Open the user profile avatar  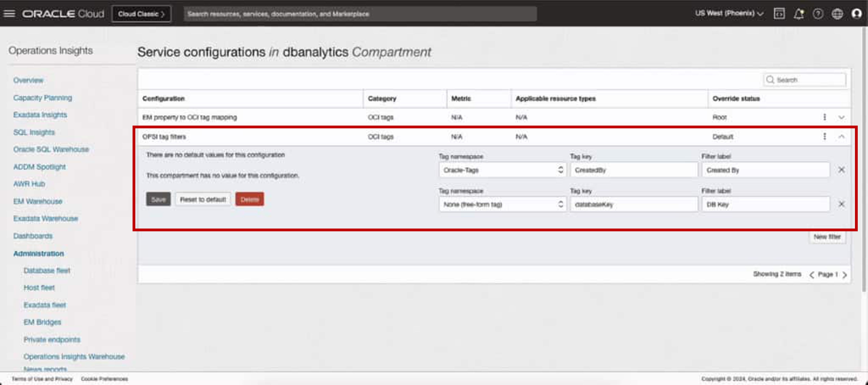point(857,13)
